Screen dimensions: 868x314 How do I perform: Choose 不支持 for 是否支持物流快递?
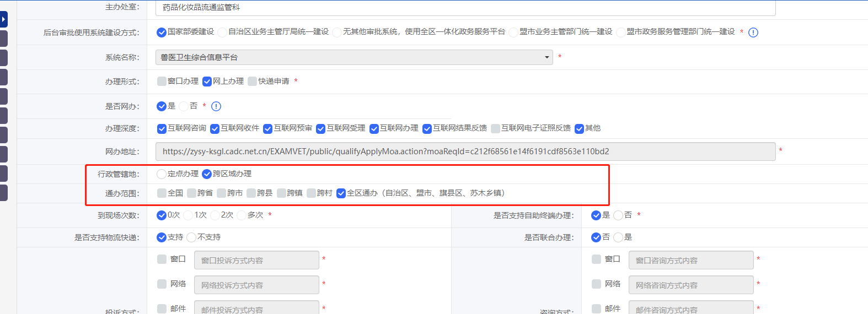point(191,237)
